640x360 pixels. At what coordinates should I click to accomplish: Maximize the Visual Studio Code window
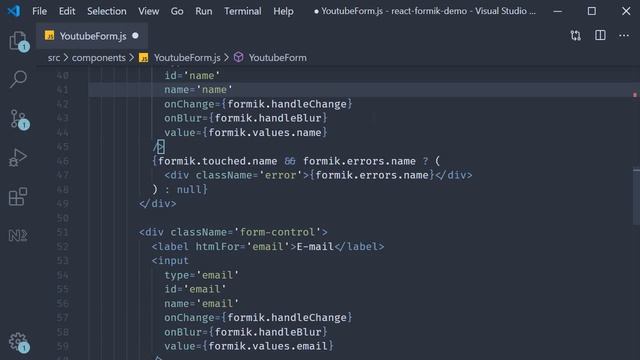tap(591, 11)
